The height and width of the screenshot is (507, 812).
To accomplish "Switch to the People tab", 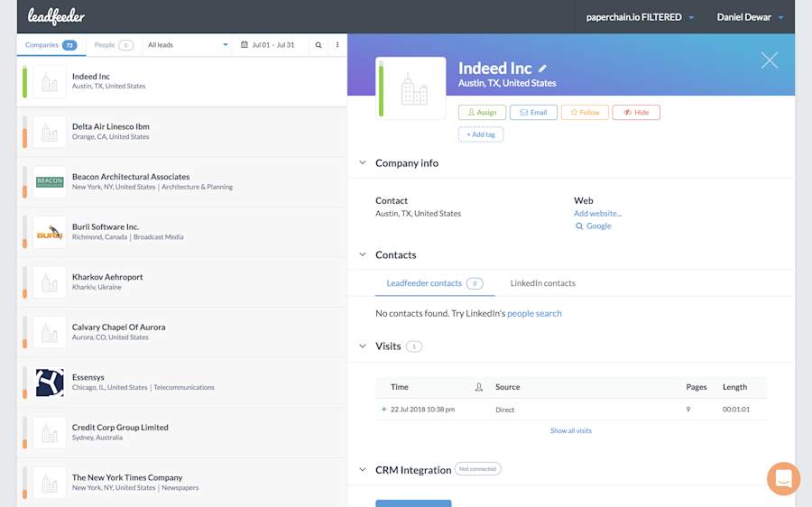I will coord(114,45).
